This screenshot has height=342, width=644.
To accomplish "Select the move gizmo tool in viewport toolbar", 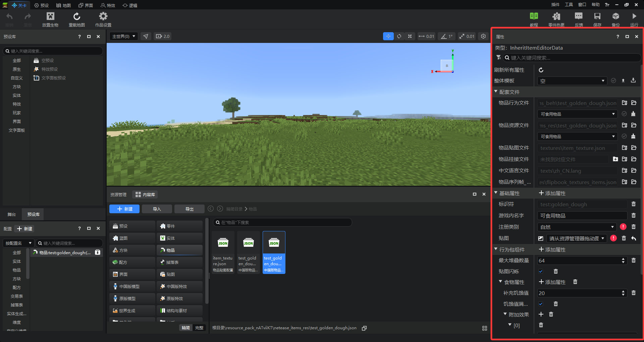I will click(388, 36).
